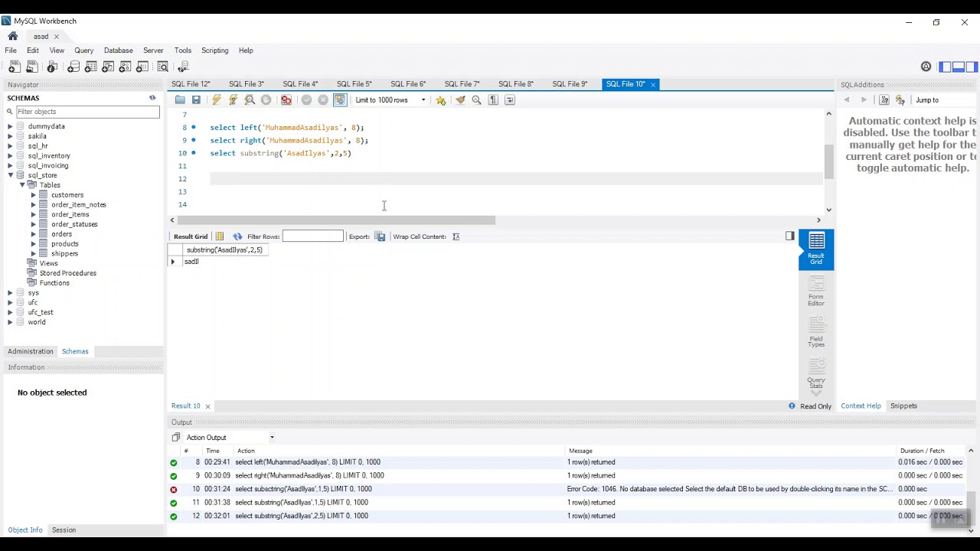
Task: Open the Scripting menu
Action: pos(214,51)
